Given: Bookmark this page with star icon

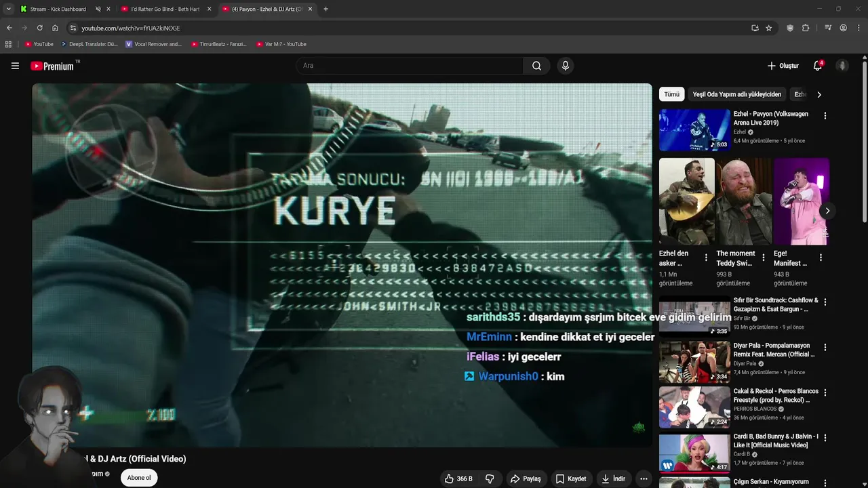Looking at the screenshot, I should point(768,28).
